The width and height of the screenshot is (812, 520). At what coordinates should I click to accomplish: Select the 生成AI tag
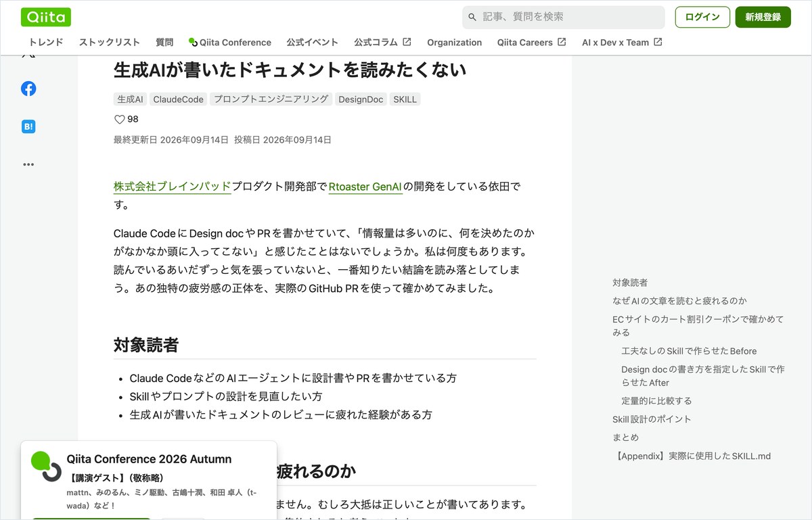coord(130,99)
